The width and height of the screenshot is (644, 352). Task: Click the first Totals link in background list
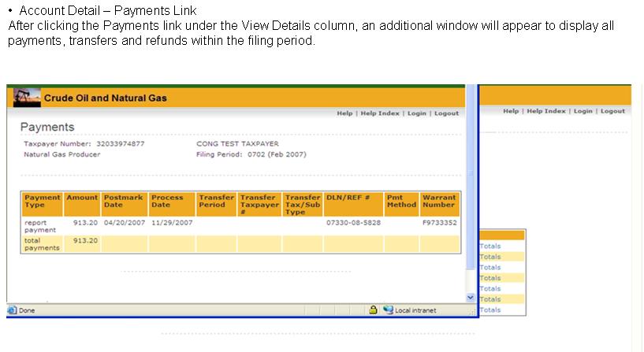[x=490, y=246]
